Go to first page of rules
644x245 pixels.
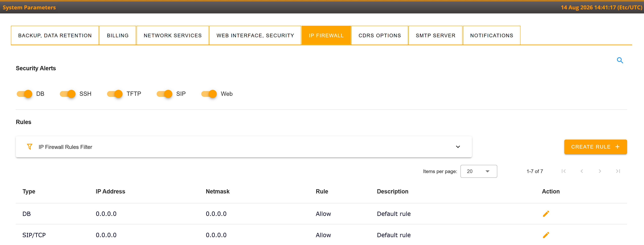[x=564, y=171]
